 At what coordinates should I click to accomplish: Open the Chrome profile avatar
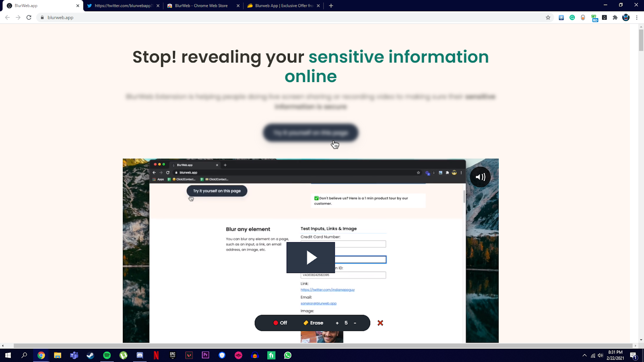click(x=626, y=17)
